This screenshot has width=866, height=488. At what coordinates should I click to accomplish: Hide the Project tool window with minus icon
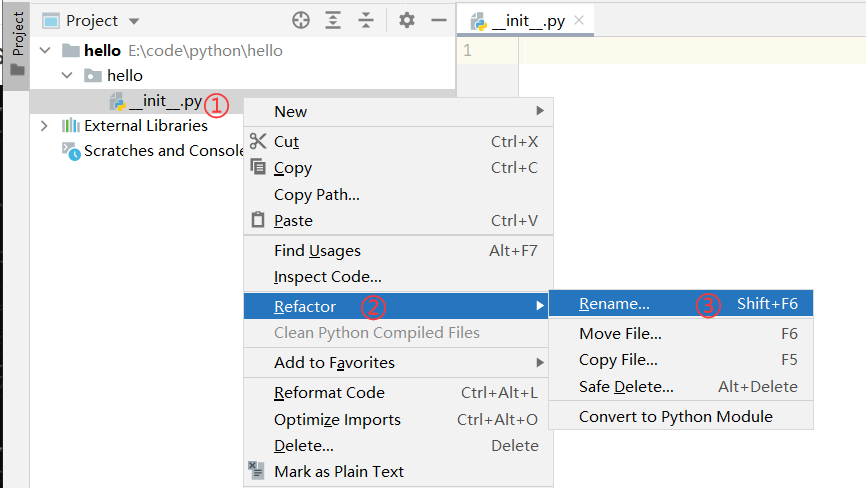pos(438,20)
